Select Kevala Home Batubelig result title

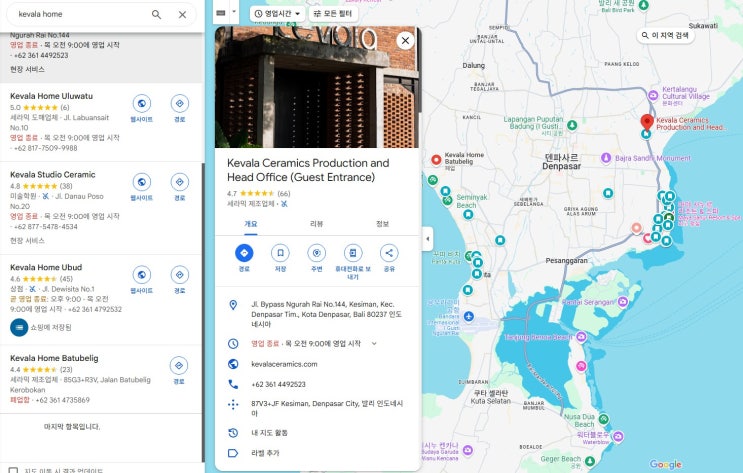[x=54, y=358]
